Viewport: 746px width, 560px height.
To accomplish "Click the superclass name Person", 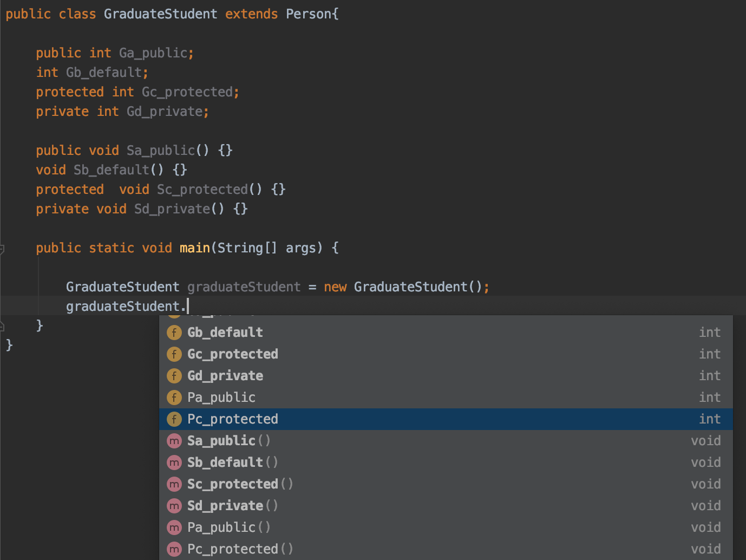I will pyautogui.click(x=309, y=14).
